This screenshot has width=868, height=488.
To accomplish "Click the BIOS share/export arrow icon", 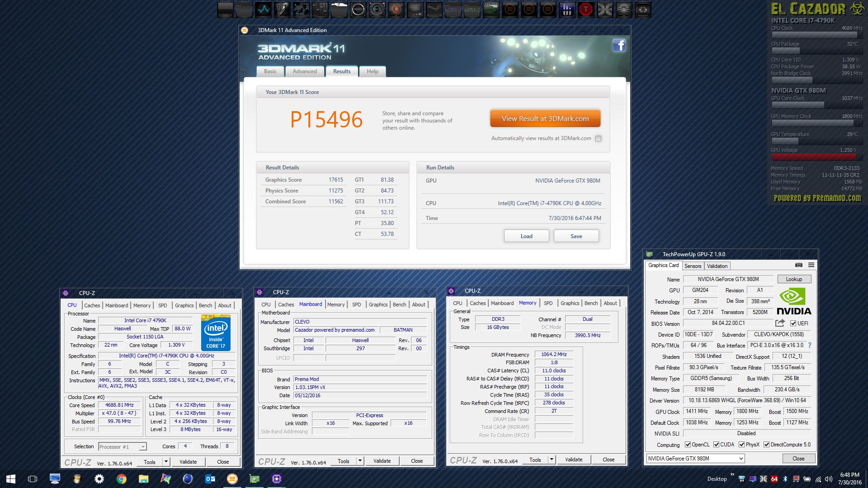I will tap(780, 323).
